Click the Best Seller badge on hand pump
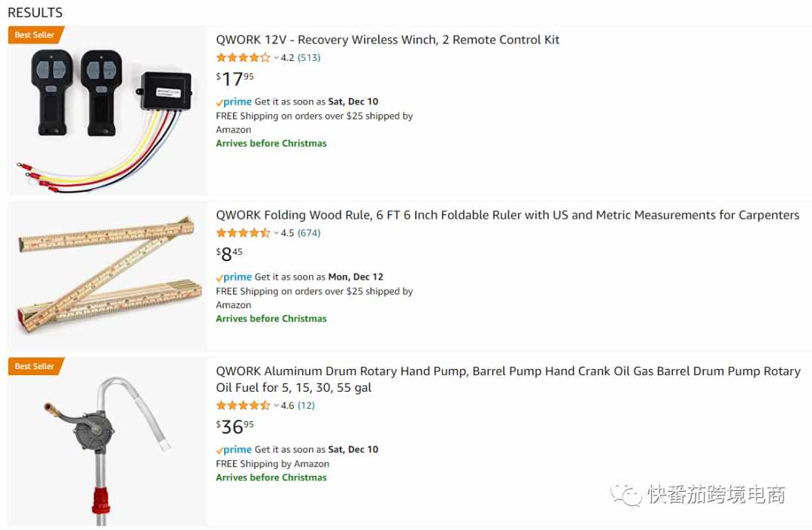 tap(36, 366)
